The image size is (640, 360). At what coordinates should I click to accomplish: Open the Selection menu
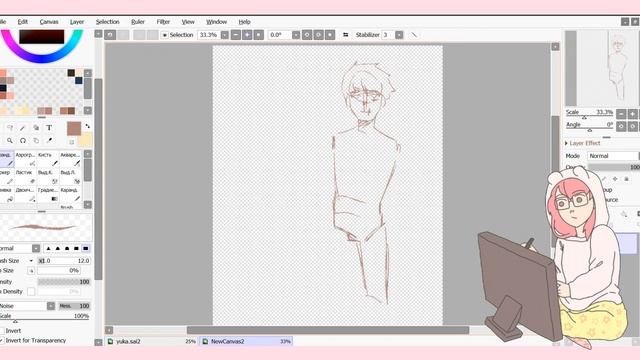click(108, 22)
